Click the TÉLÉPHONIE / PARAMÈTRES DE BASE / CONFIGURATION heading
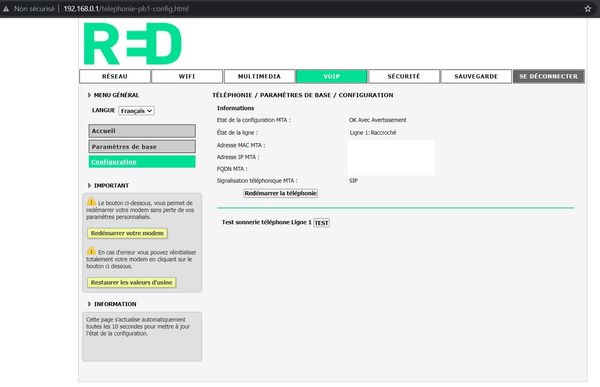 point(303,95)
